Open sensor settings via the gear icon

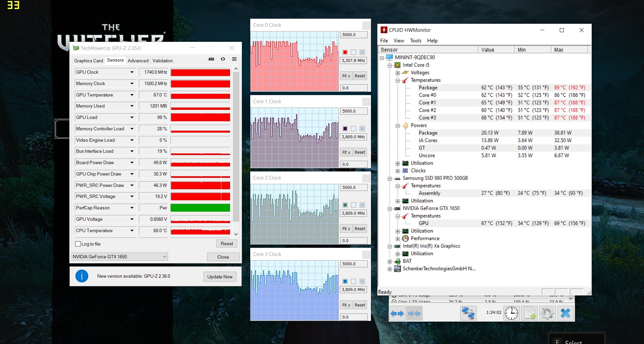(547, 314)
